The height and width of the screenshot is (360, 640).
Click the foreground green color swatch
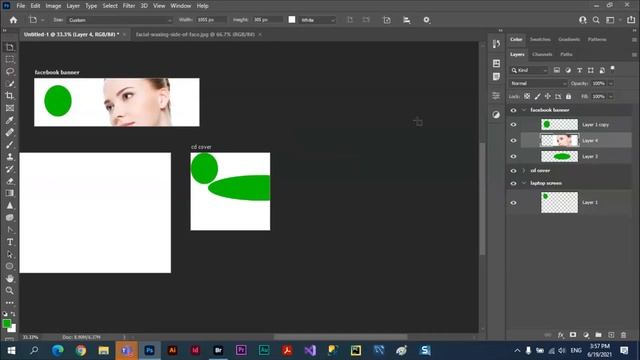pos(7,324)
